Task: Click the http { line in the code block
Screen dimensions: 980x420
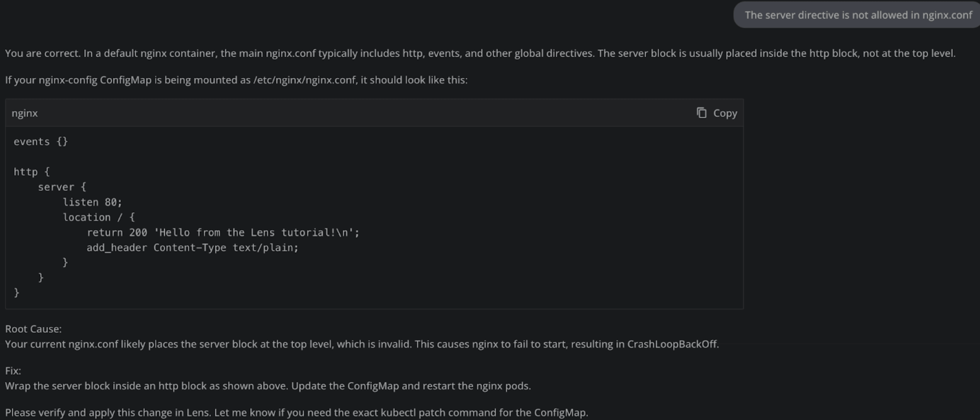Action: pos(30,171)
